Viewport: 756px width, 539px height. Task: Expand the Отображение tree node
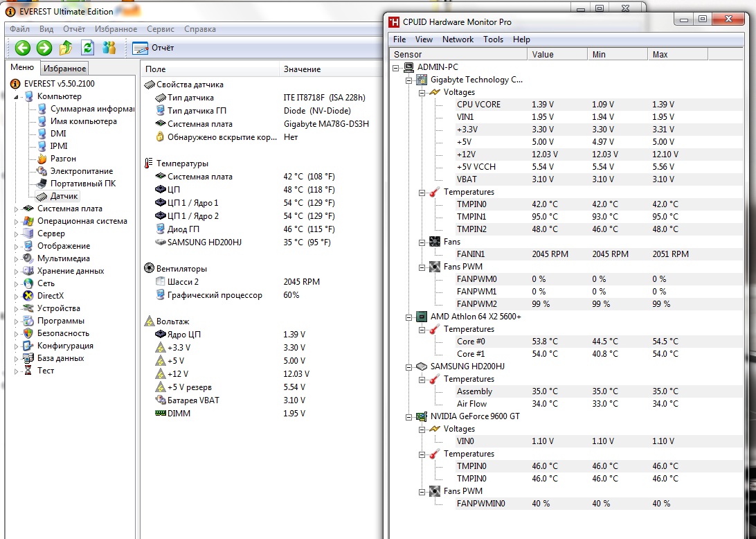click(x=16, y=247)
